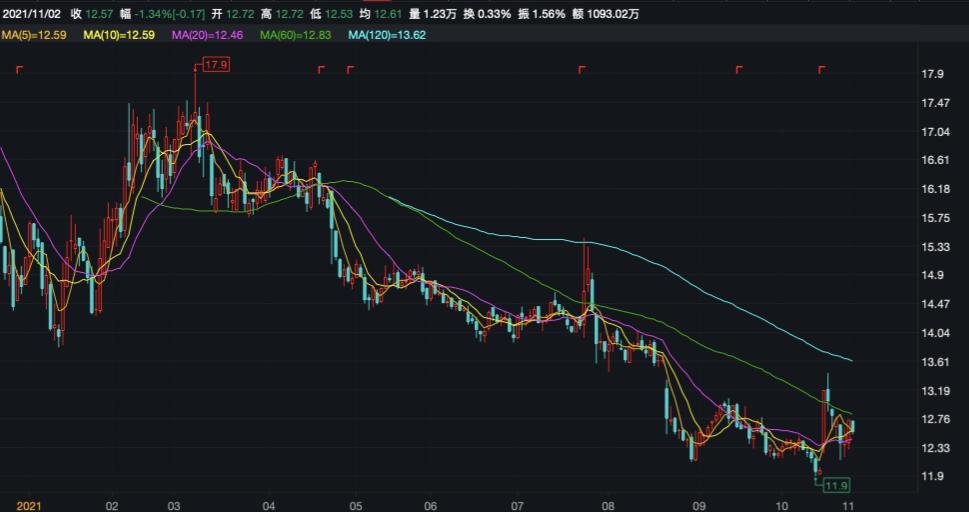969x512 pixels.
Task: Select the cyan MA(120)=13.62 indicator label
Action: pos(389,36)
